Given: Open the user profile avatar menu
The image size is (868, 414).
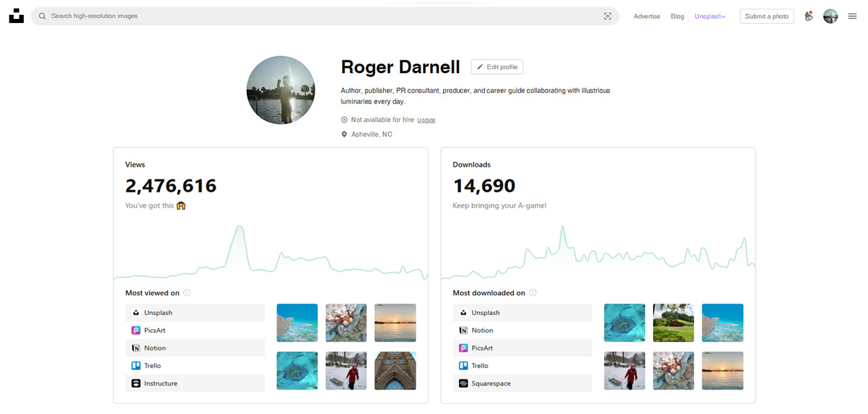Looking at the screenshot, I should pos(831,16).
